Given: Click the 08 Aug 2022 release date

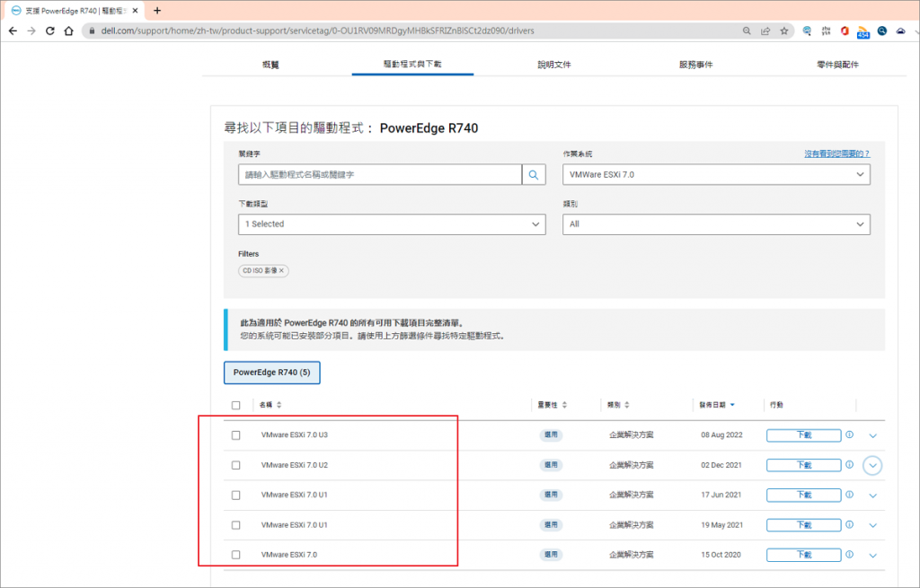Looking at the screenshot, I should coord(721,435).
